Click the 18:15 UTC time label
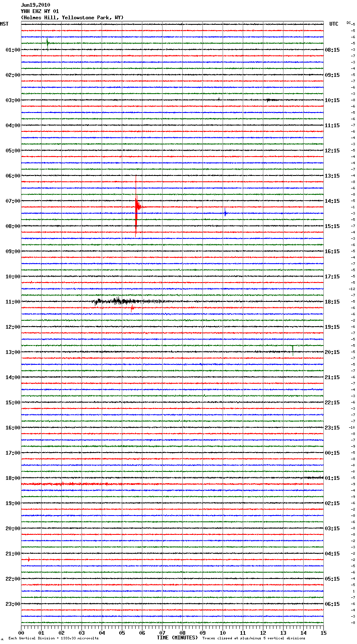This screenshot has height=644, width=357. [332, 302]
